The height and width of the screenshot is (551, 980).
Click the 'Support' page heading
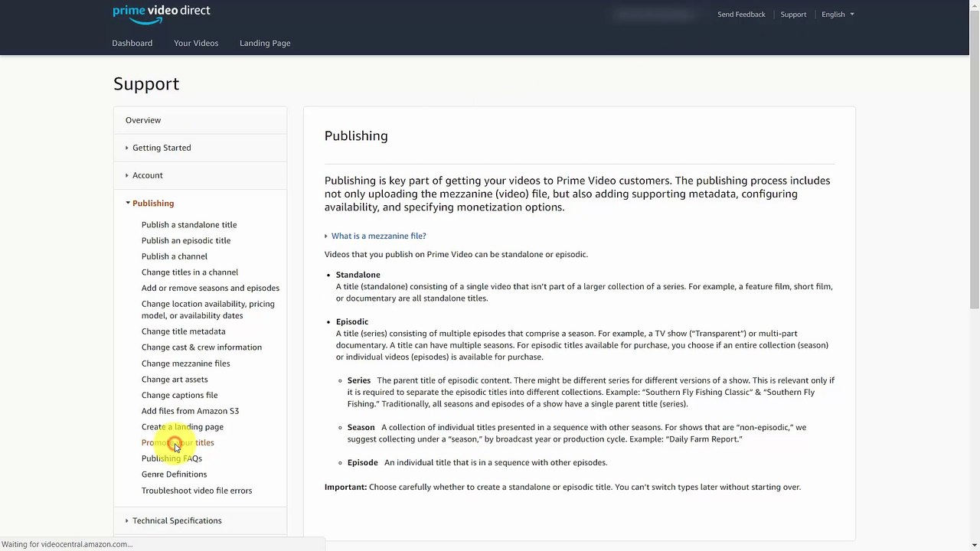[146, 83]
